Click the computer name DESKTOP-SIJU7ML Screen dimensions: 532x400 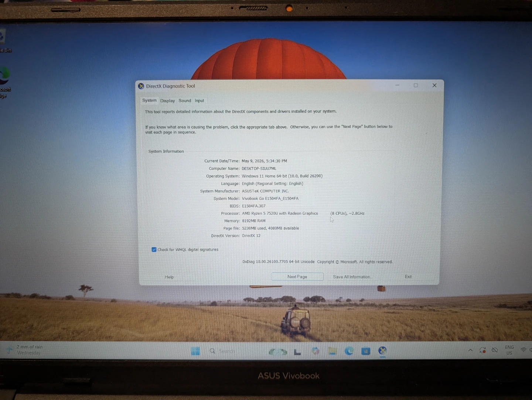pos(259,168)
